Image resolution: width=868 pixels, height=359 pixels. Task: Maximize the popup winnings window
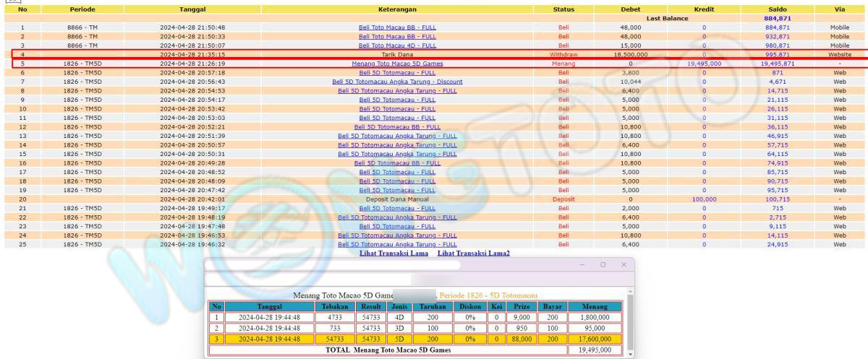603,265
